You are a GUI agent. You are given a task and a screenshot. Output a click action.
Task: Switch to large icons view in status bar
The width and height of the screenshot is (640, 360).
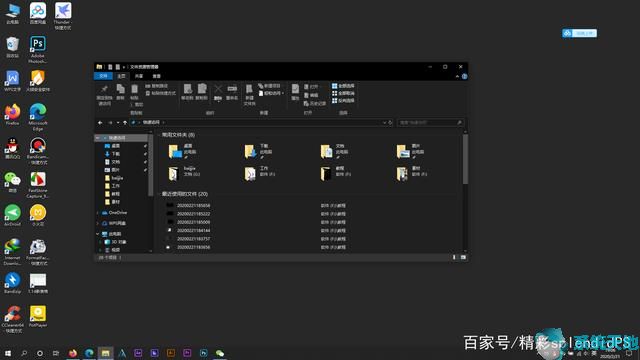tap(463, 258)
